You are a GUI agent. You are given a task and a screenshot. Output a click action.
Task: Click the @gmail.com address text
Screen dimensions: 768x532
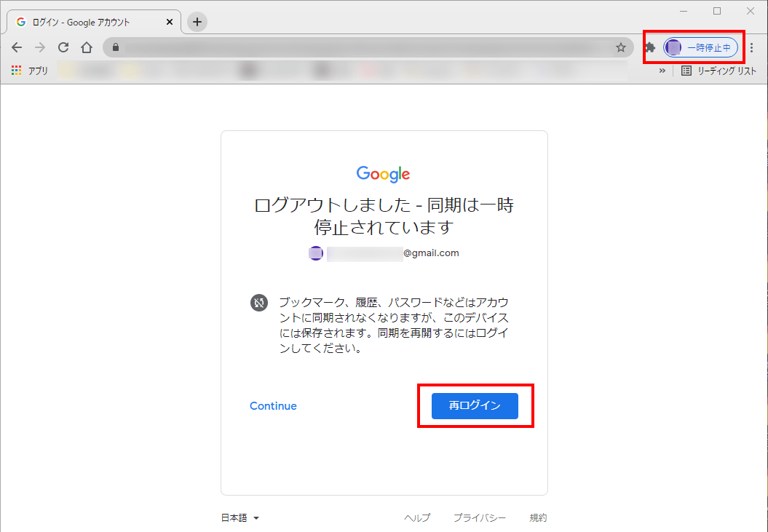(431, 253)
